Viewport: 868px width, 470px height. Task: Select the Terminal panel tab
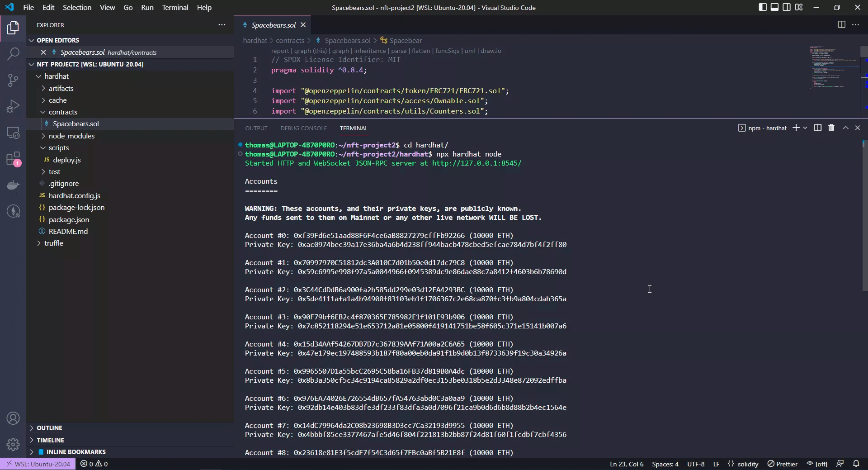(x=354, y=128)
